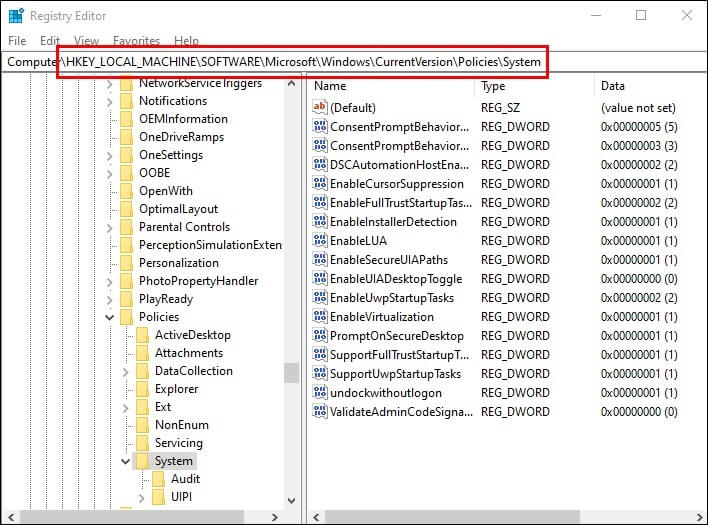This screenshot has width=708, height=525.
Task: Click the EnableFullTrustStartupTas... DWORD icon
Action: click(320, 202)
